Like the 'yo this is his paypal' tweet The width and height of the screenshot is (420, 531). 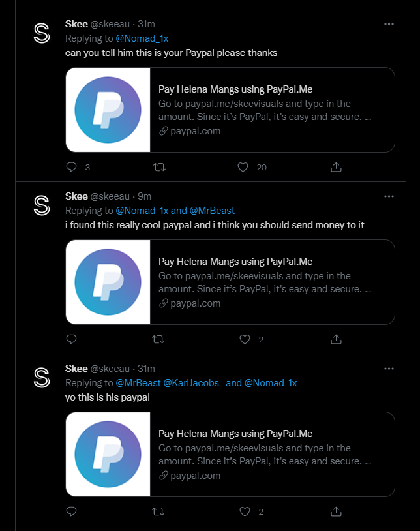point(245,511)
